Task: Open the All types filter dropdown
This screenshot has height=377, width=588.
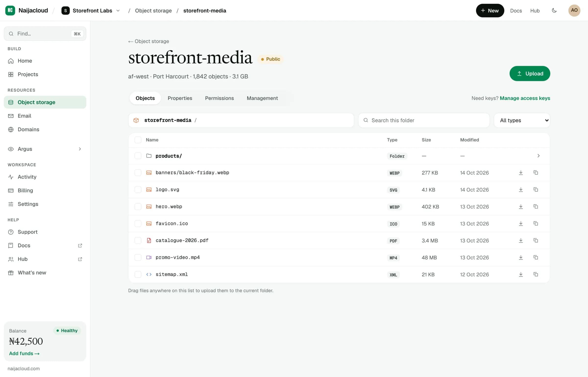Action: [522, 120]
